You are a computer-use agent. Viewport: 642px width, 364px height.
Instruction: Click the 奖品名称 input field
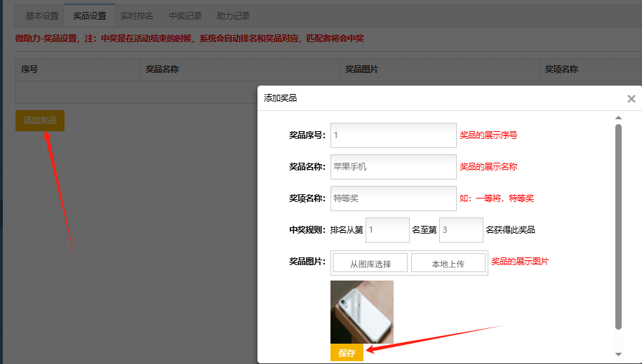[394, 167]
